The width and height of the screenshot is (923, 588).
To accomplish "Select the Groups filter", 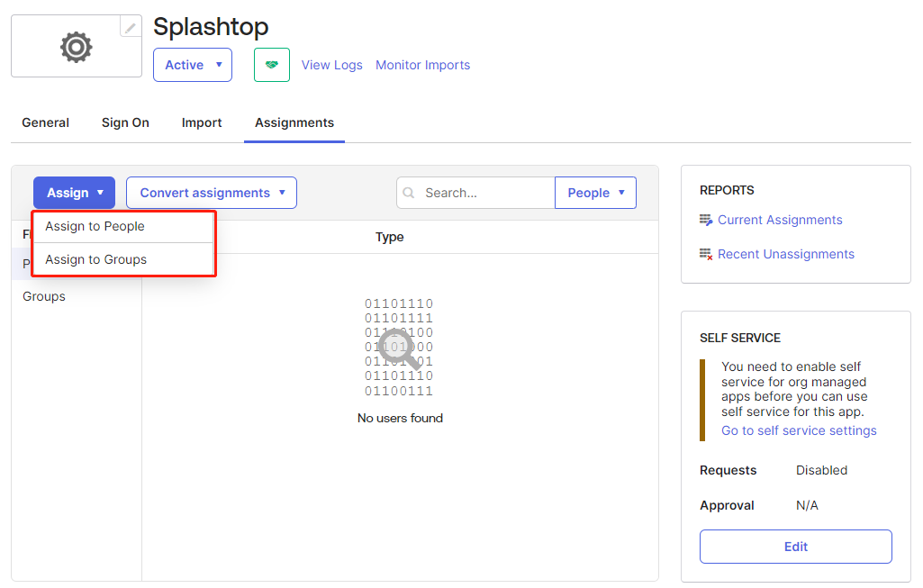I will click(x=44, y=296).
